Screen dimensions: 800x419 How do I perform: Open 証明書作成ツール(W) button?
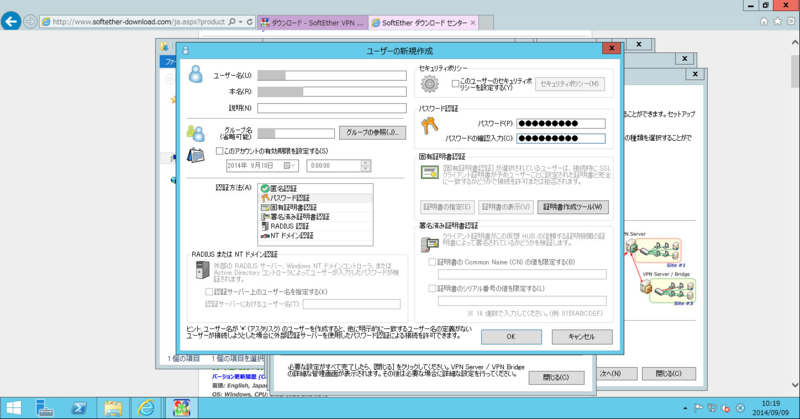573,207
